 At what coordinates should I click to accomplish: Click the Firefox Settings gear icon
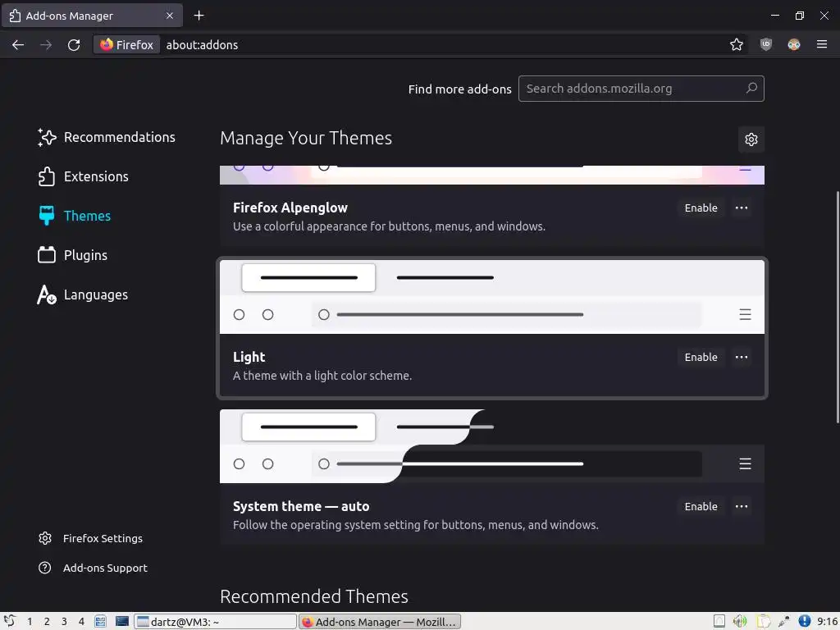(45, 538)
